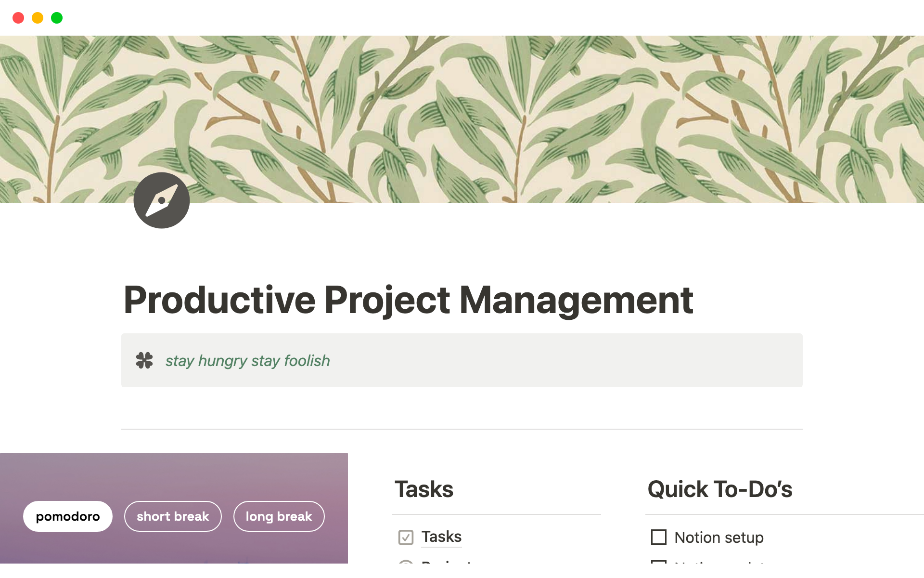Switch to short break mode

[x=173, y=516]
